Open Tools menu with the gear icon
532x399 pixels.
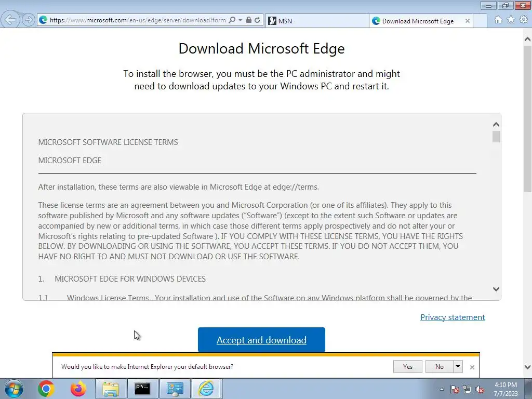[x=524, y=20]
